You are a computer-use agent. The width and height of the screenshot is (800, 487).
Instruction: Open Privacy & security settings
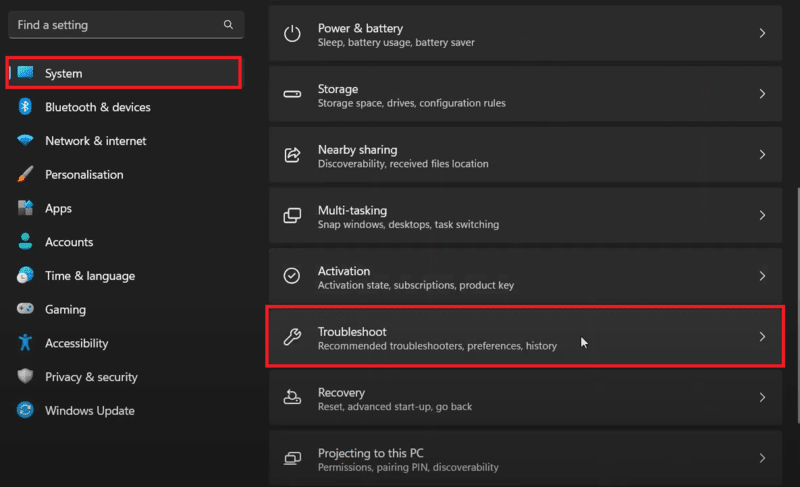[x=91, y=377]
